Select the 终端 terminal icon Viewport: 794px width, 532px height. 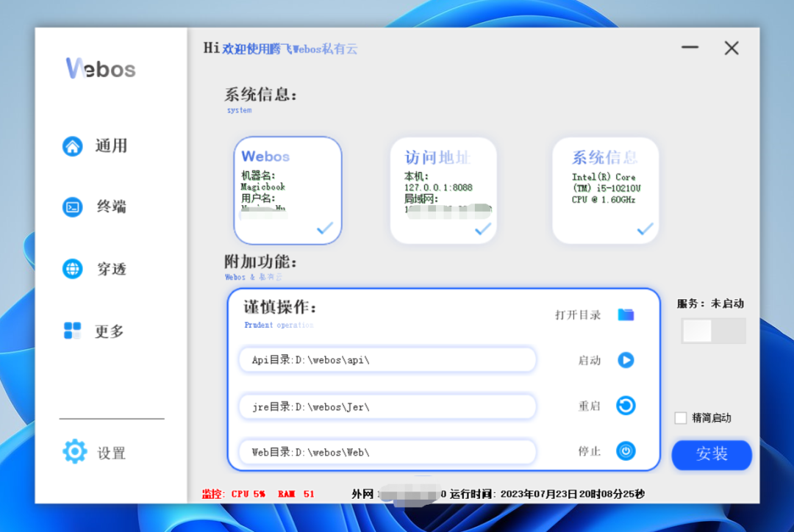72,207
